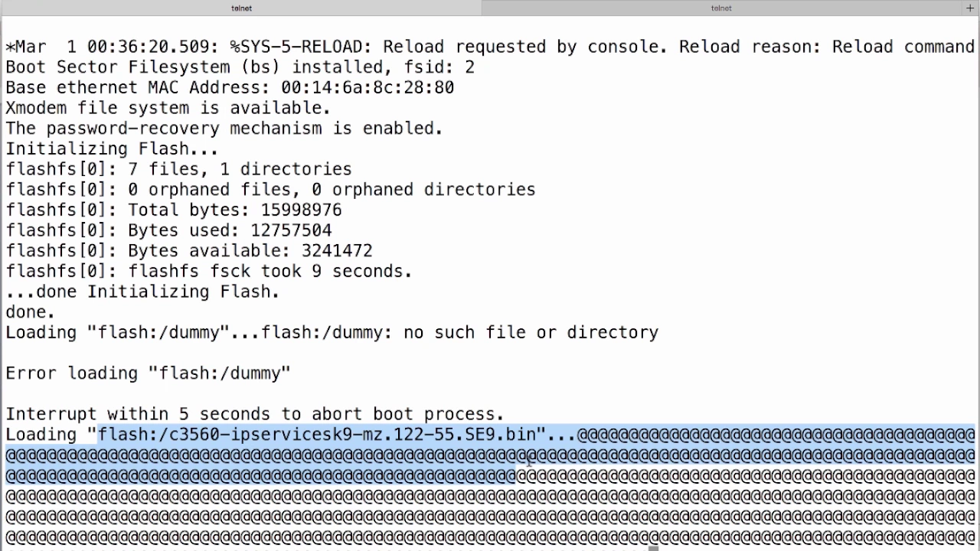
Task: Click the 'Total bytes: 15998976' value
Action: point(234,210)
